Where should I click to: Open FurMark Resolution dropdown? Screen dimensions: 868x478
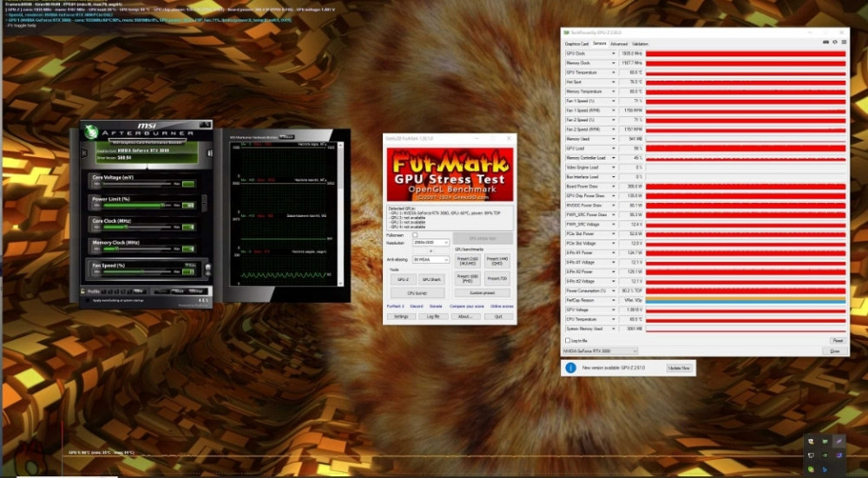click(431, 242)
